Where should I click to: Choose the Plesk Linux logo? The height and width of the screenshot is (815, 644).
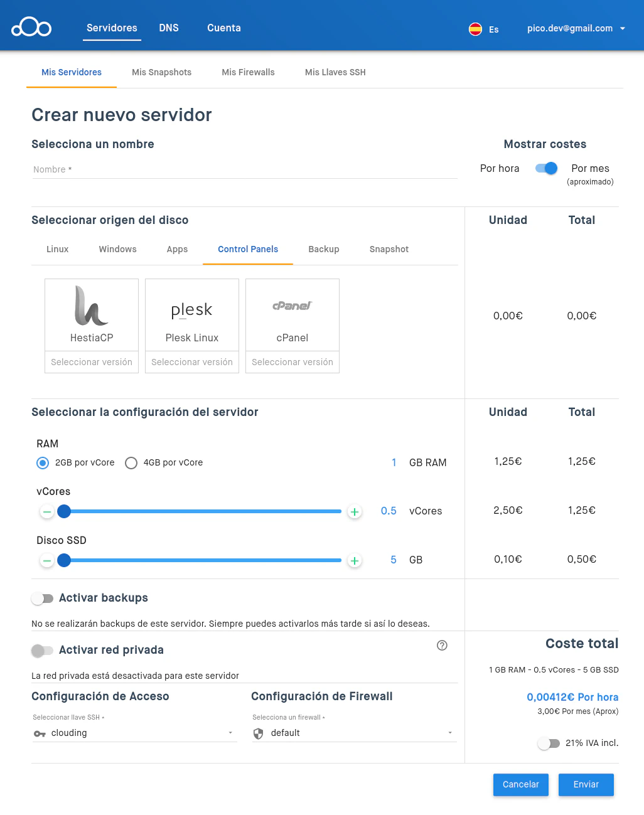[192, 310]
